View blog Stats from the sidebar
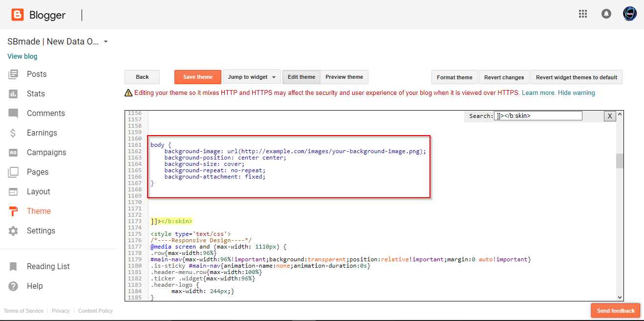644x321 pixels. click(35, 93)
